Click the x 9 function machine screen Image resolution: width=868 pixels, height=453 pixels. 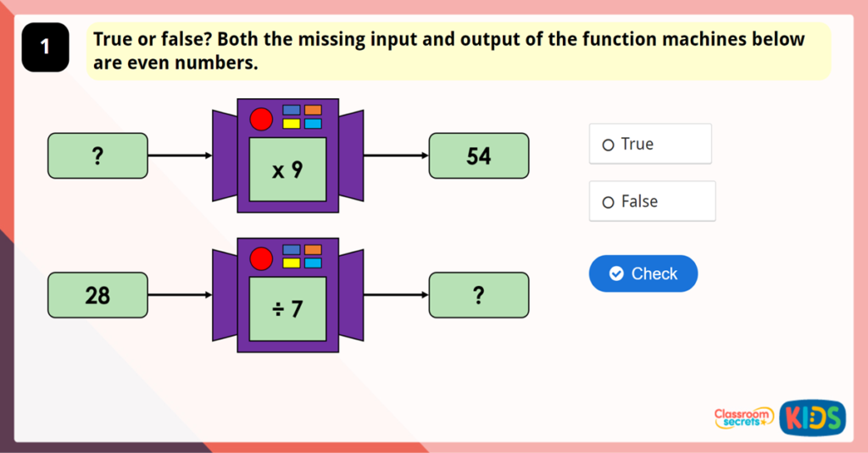(287, 170)
